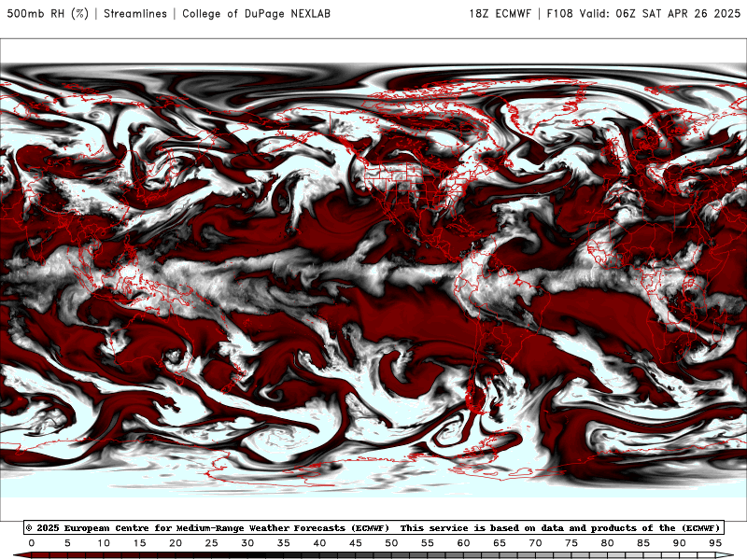Click the "30" label on the color scale

[x=247, y=543]
